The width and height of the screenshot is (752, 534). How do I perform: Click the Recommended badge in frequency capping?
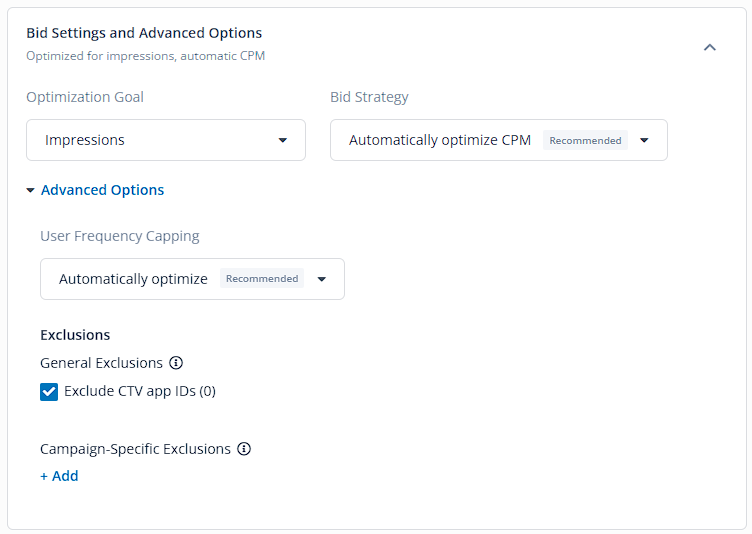click(262, 278)
